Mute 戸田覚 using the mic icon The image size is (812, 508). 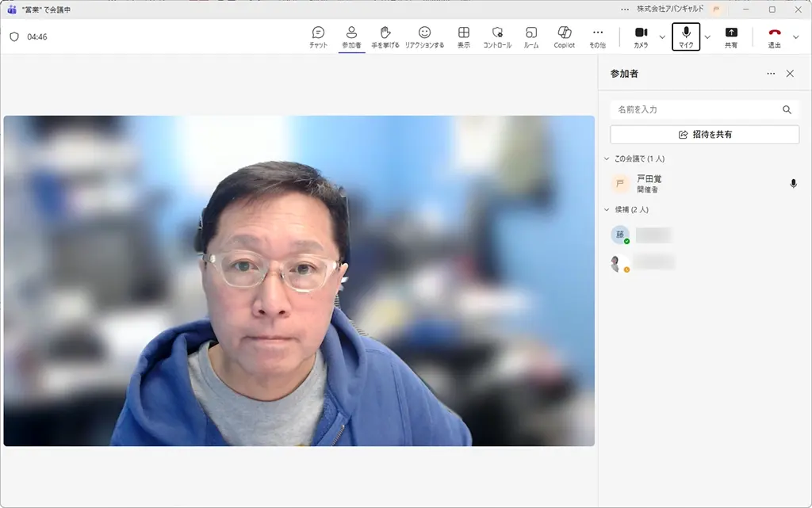(x=793, y=183)
